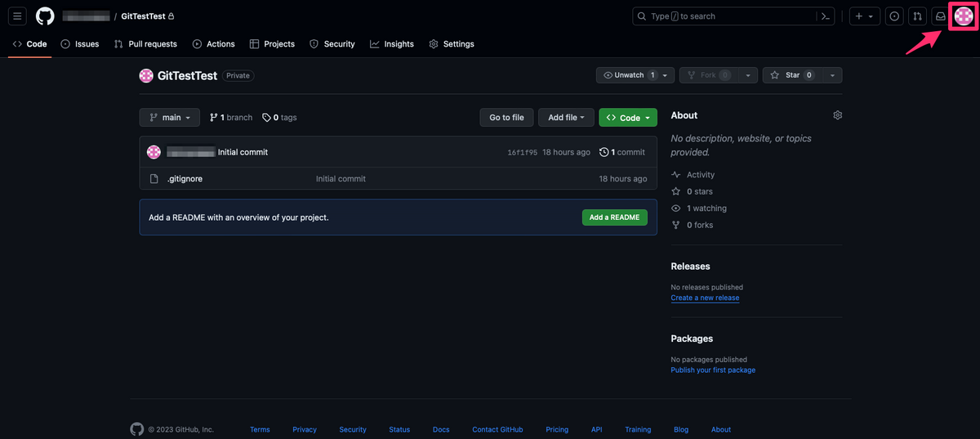The width and height of the screenshot is (980, 439).
Task: Expand the Fork options arrow
Action: [748, 75]
